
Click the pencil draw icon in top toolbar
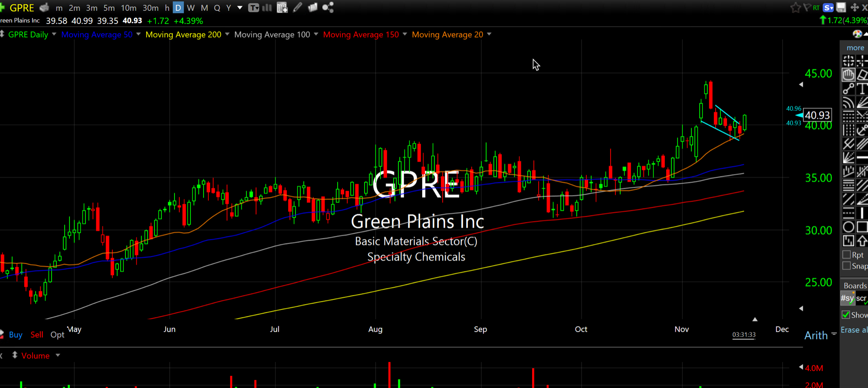point(298,7)
